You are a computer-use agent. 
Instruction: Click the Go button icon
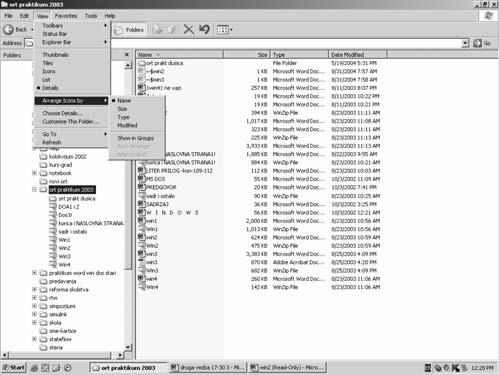pyautogui.click(x=478, y=43)
